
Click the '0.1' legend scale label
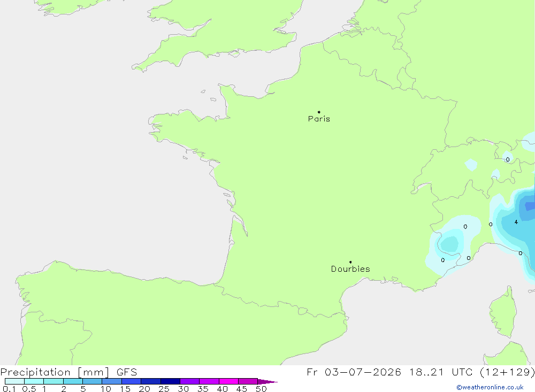pyautogui.click(x=9, y=389)
